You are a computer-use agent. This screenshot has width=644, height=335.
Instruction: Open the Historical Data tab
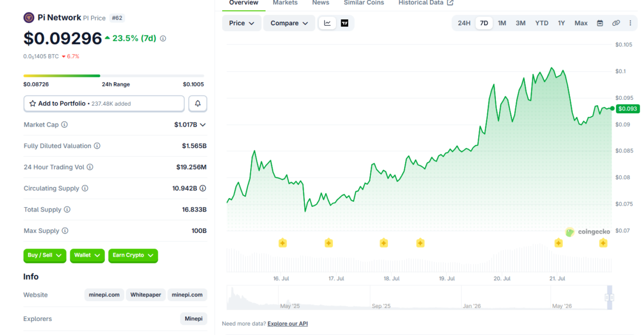pyautogui.click(x=426, y=3)
